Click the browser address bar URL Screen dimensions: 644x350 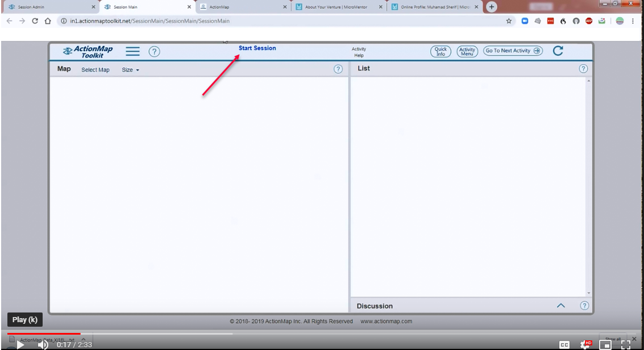[x=150, y=21]
